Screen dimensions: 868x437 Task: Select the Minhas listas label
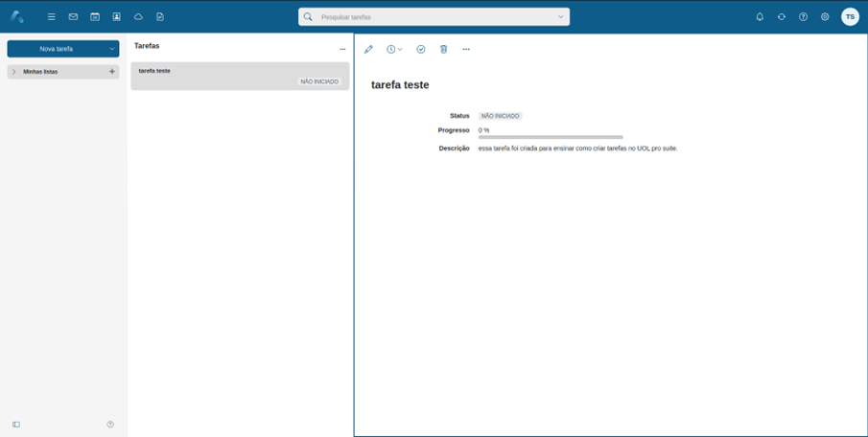coord(40,72)
